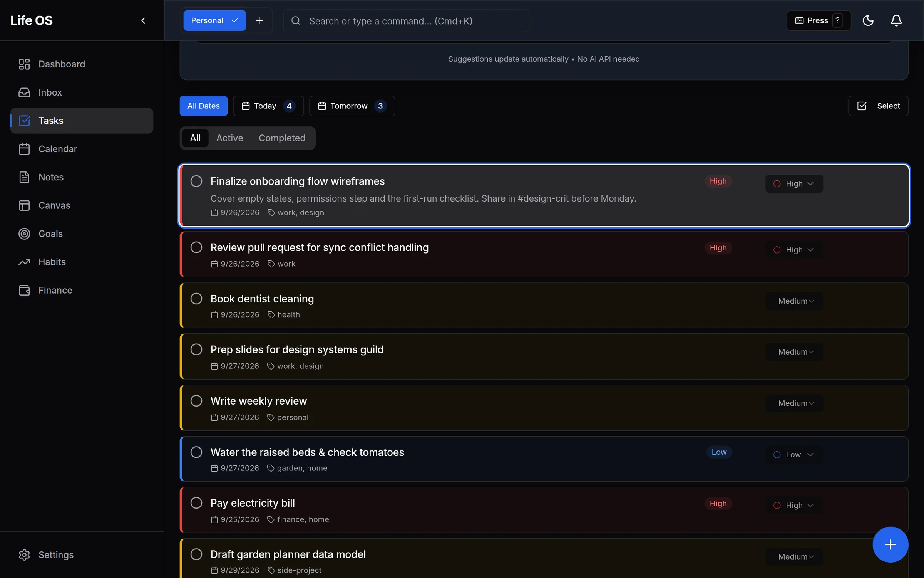Switch to the Active filter tab

click(x=229, y=138)
